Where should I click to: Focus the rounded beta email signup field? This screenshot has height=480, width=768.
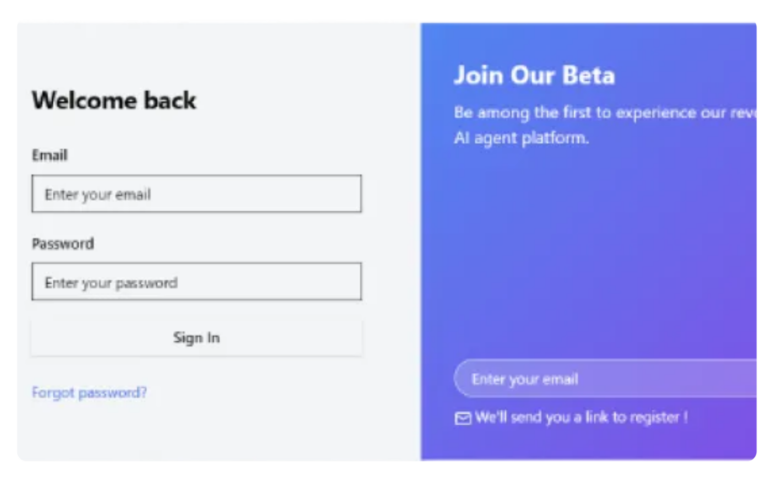click(x=605, y=378)
